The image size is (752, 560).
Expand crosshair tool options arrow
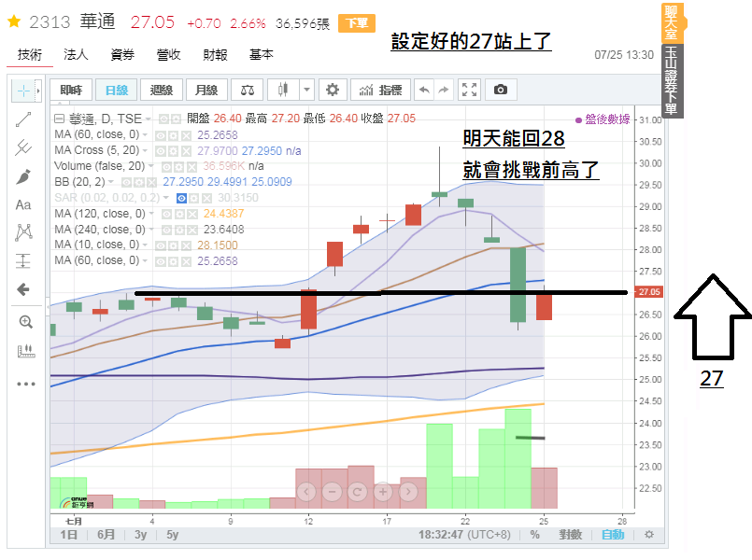[38, 91]
